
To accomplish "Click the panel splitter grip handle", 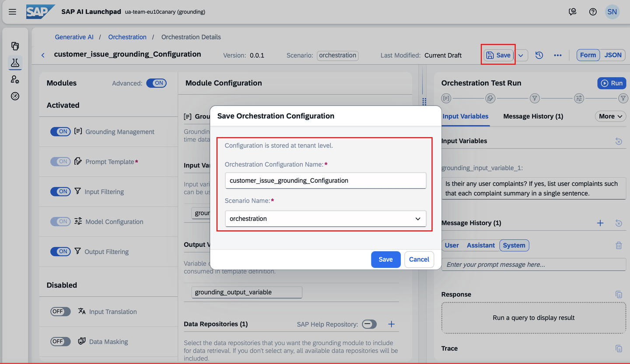I will pyautogui.click(x=424, y=101).
